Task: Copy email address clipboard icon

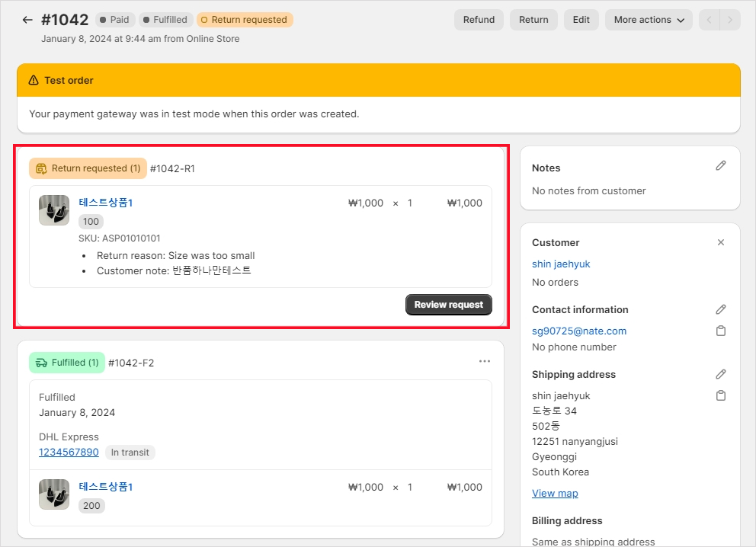Action: pos(721,331)
